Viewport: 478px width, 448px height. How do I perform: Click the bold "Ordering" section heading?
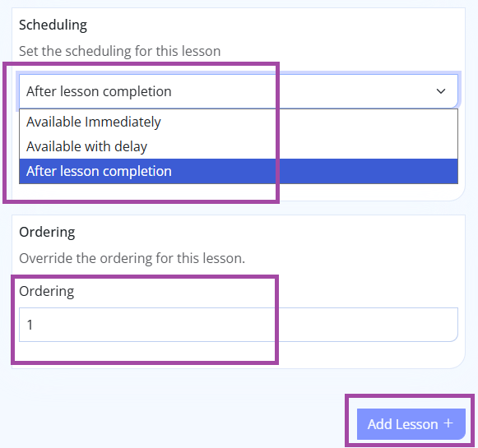[x=47, y=233]
